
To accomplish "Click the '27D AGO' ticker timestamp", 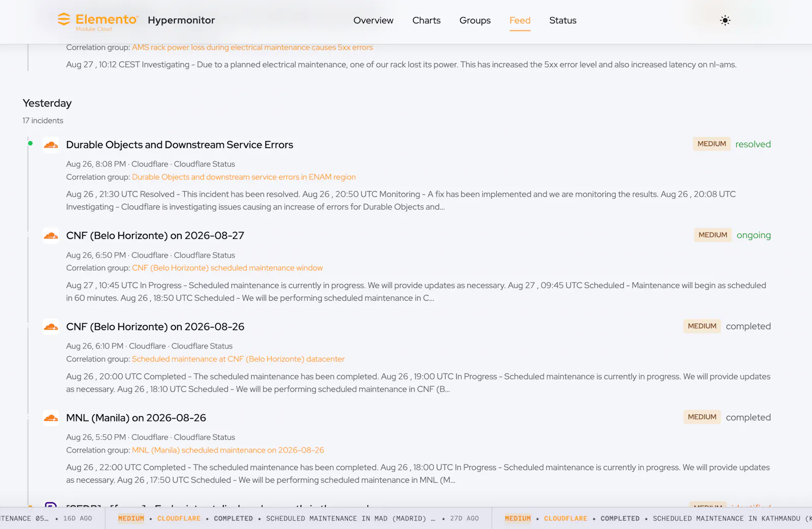I will tap(464, 518).
